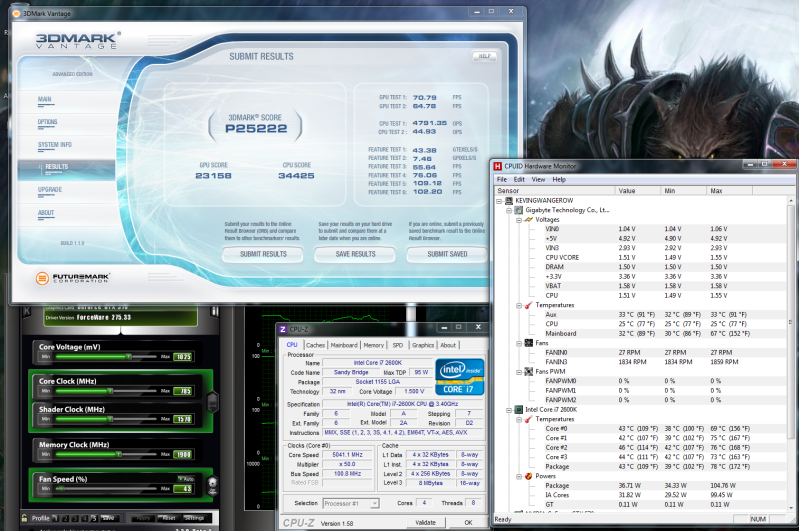This screenshot has width=799, height=531.
Task: Select Precision profile 1
Action: (56, 518)
